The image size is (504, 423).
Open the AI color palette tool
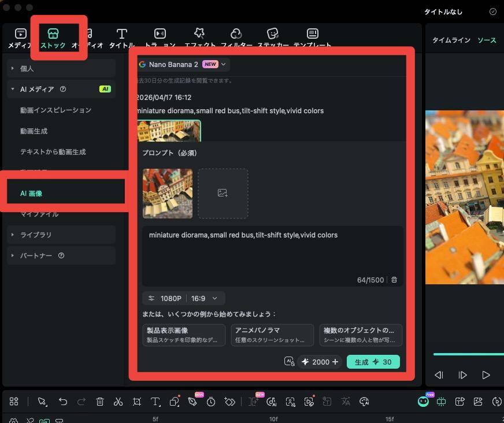364,402
